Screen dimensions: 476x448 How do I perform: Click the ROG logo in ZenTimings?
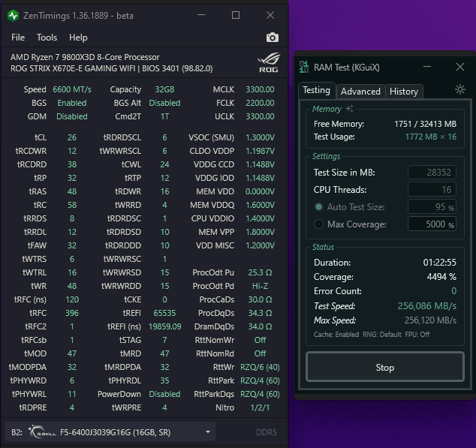point(269,62)
